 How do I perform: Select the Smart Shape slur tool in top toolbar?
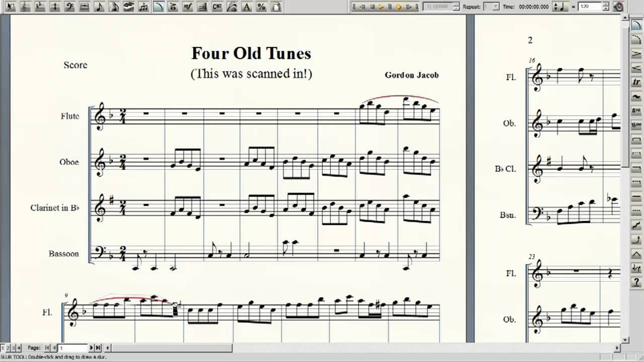(158, 7)
